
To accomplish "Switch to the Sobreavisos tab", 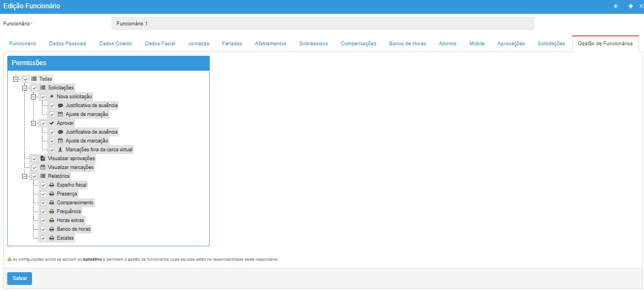I will click(x=313, y=44).
